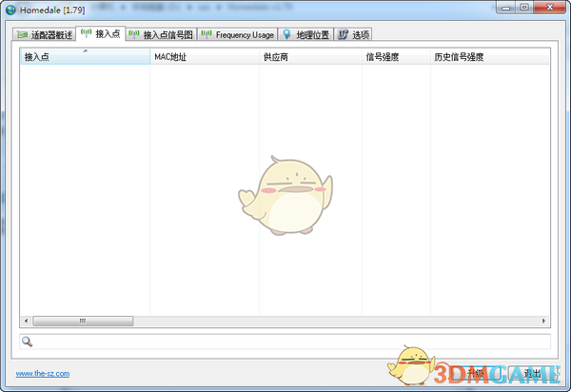Screen dimensions: 571x392
Task: Click the horizontal scrollbar thumb
Action: (83, 322)
